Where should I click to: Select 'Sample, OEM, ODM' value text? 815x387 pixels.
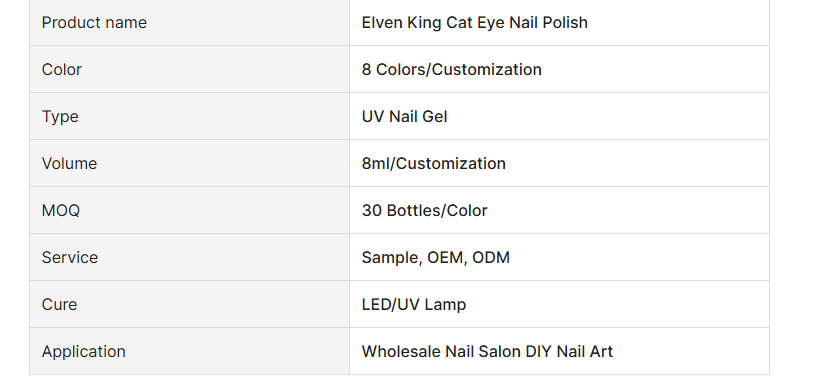coord(436,258)
